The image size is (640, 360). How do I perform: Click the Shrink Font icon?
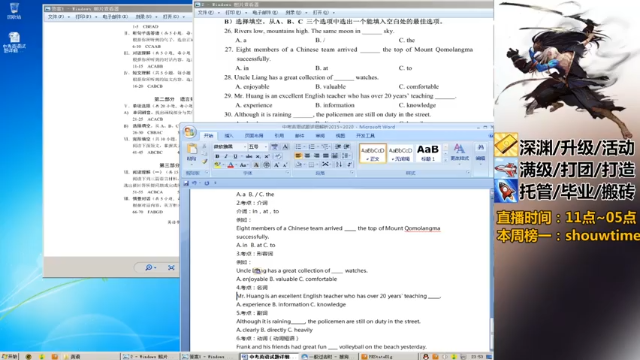[285, 165]
